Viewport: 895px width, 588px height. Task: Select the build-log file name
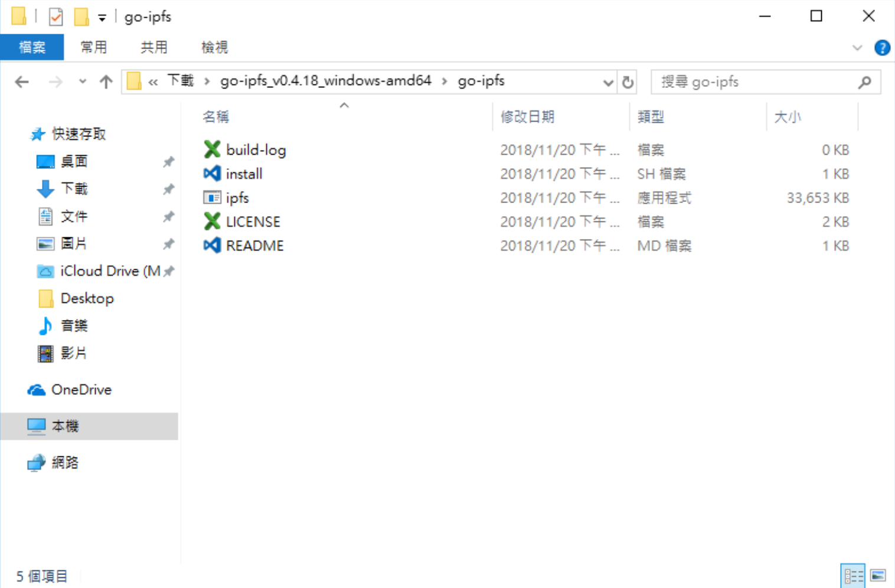[256, 150]
